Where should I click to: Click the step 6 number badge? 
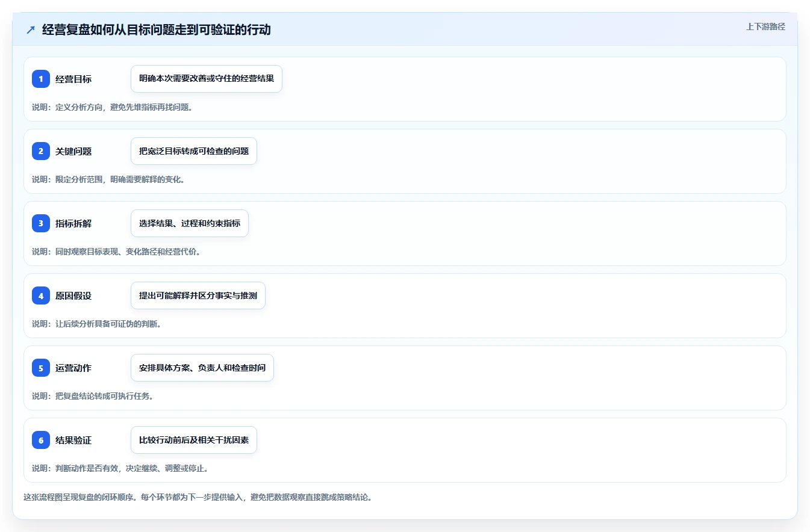click(x=41, y=440)
